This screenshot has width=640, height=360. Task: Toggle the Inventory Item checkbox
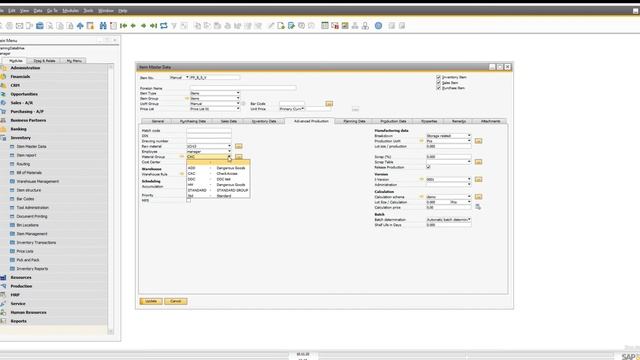pyautogui.click(x=438, y=77)
